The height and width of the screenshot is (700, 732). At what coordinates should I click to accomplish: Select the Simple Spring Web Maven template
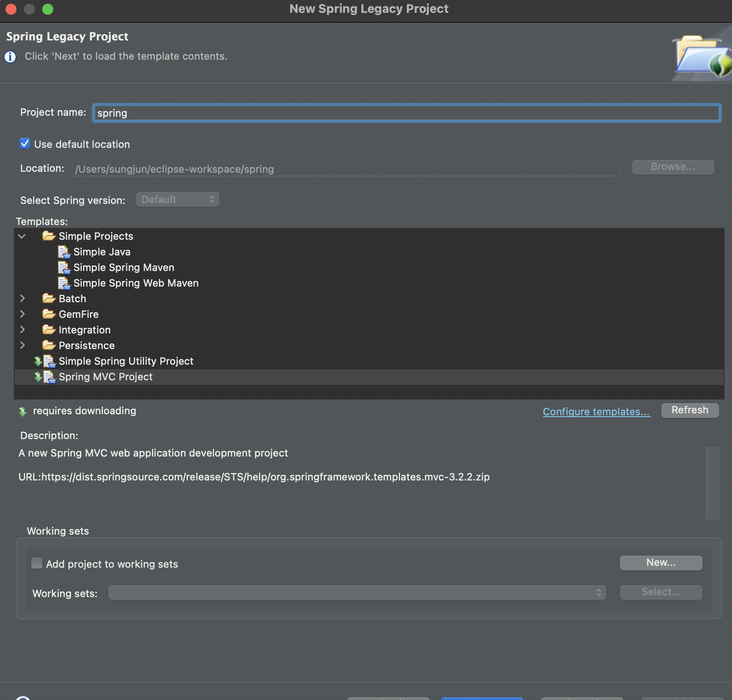click(136, 283)
